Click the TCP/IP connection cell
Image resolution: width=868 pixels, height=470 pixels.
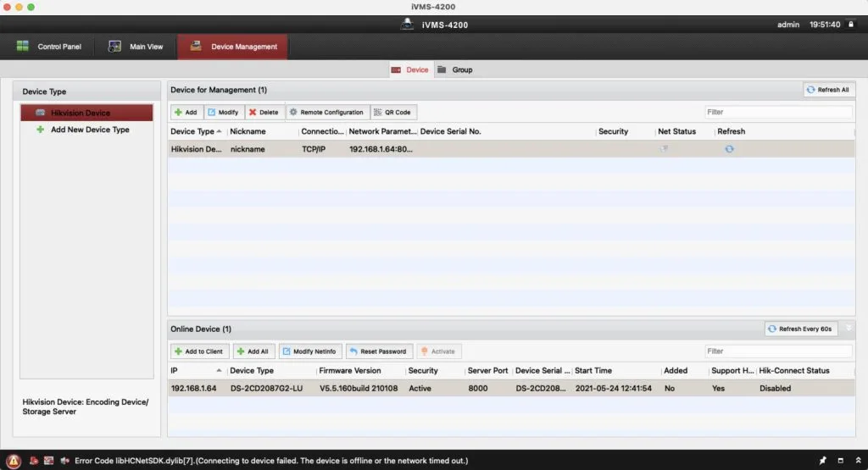pyautogui.click(x=314, y=149)
